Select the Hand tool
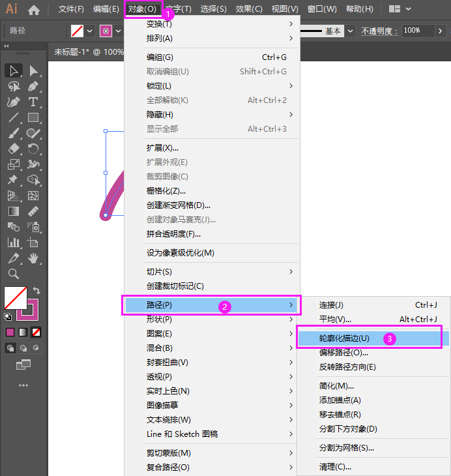Screen dimensions: 451x476 [x=33, y=258]
